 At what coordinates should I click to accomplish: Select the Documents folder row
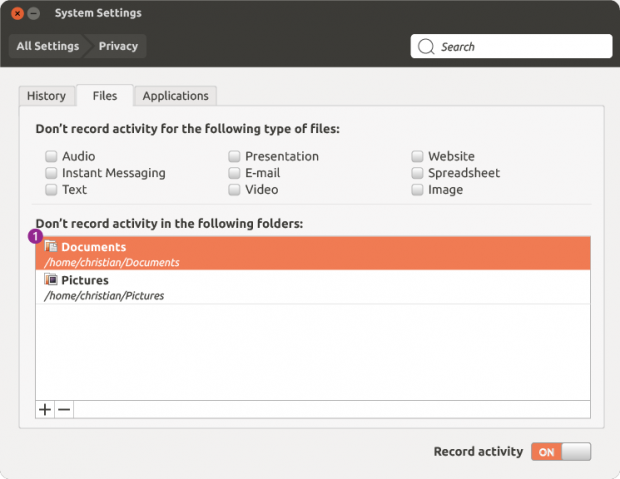tap(313, 253)
